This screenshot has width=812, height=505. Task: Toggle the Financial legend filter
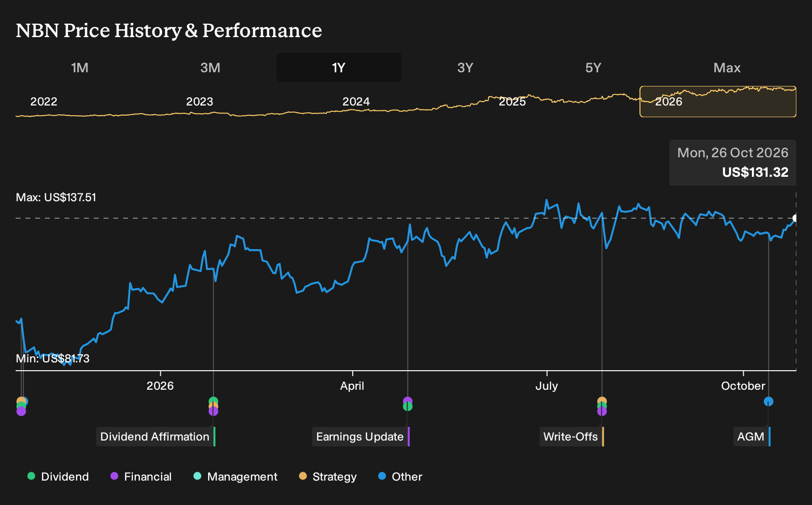[x=141, y=477]
